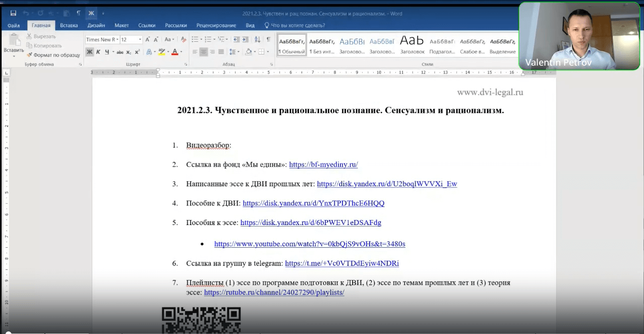This screenshot has height=334, width=644.
Task: Align text right
Action: click(x=212, y=51)
